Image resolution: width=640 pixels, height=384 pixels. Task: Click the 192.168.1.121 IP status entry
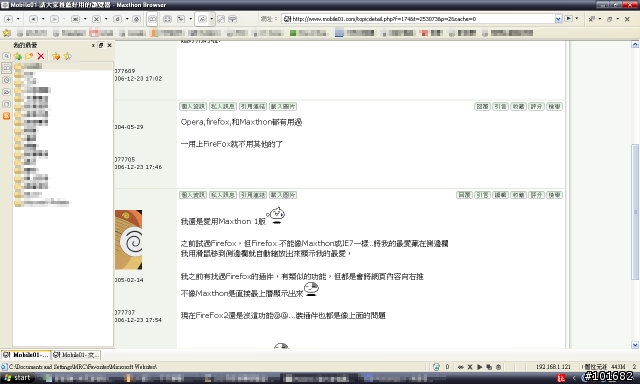point(553,367)
